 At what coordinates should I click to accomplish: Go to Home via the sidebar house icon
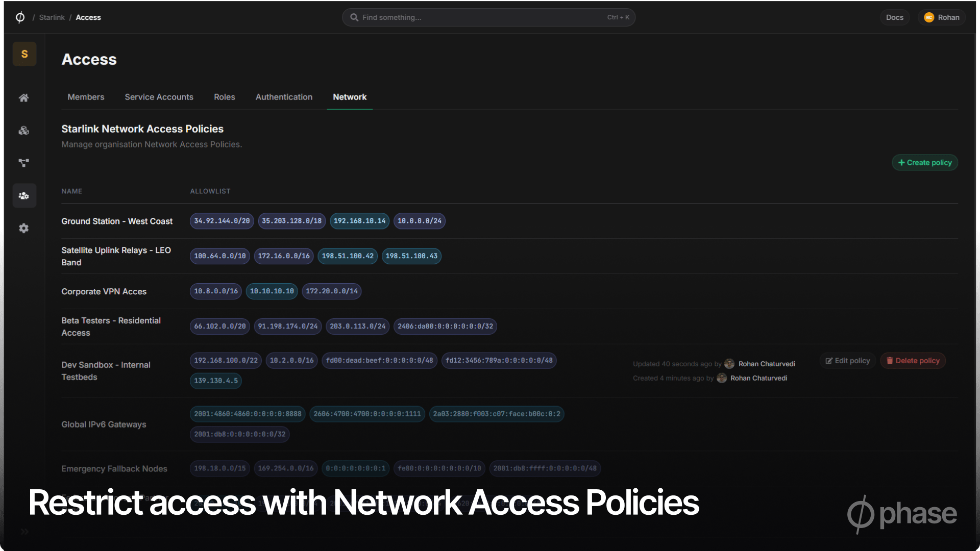24,98
